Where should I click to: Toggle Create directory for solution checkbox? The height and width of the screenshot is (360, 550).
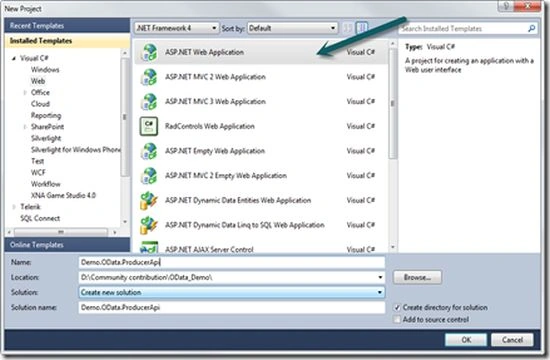[x=397, y=308]
